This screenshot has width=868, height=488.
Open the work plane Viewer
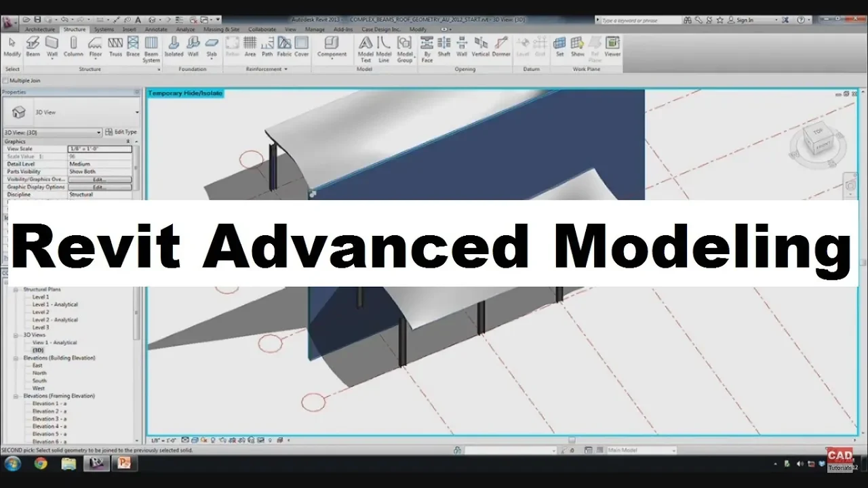[612, 46]
